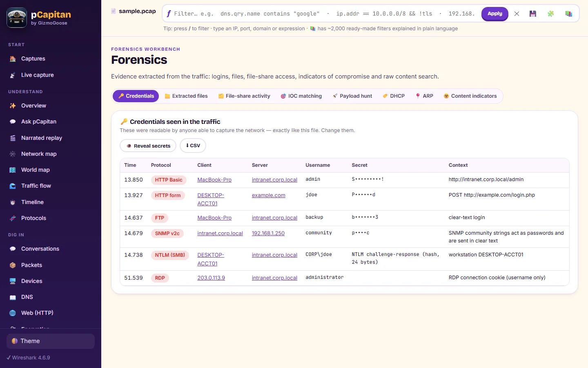Open the Content indicators tab
The height and width of the screenshot is (368, 588).
coord(470,96)
